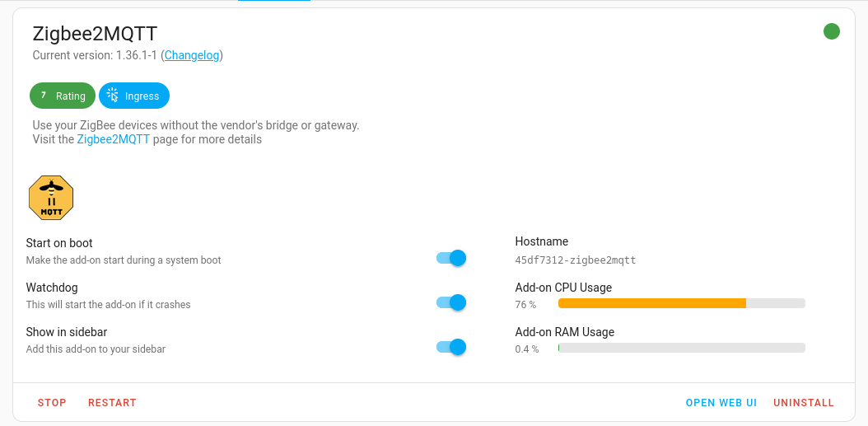Click the green Rating chip

point(63,96)
